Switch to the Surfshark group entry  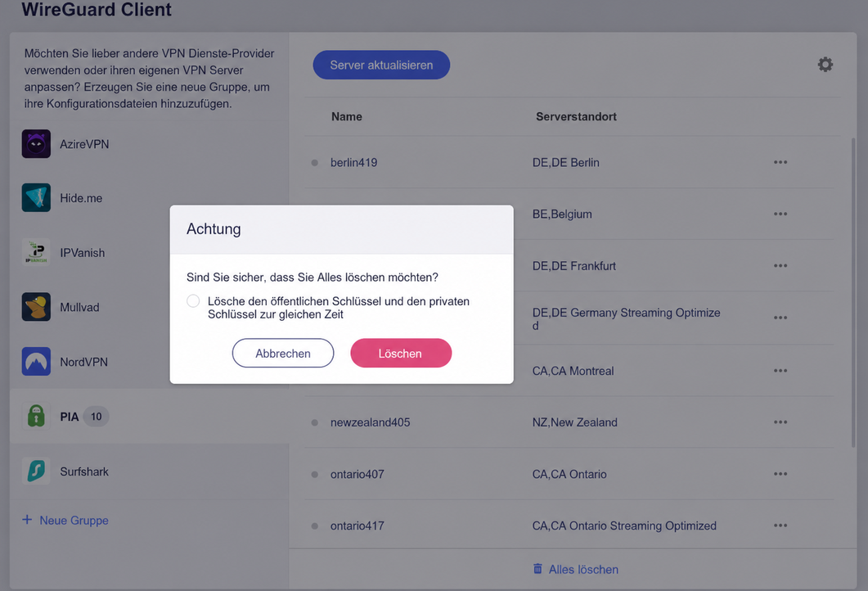(x=150, y=471)
